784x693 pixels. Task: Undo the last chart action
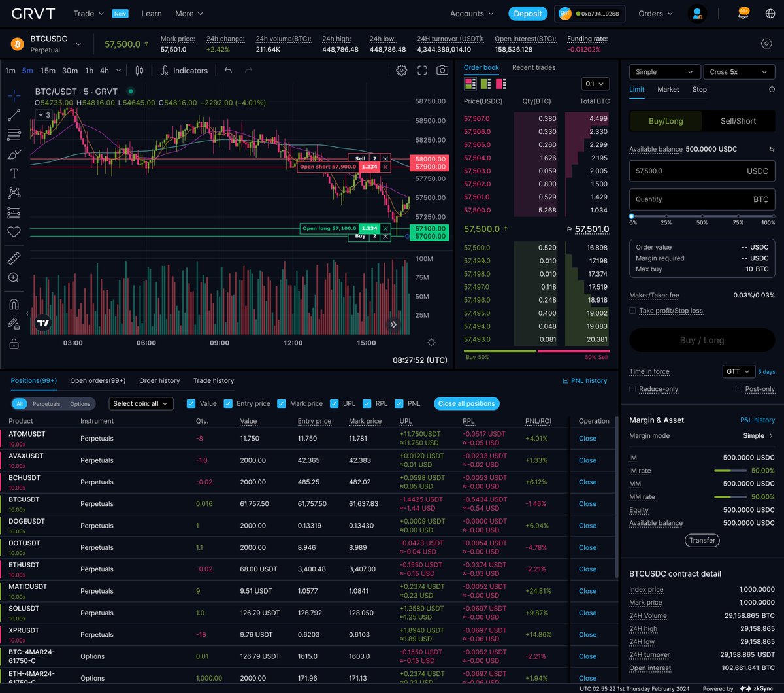click(x=228, y=71)
